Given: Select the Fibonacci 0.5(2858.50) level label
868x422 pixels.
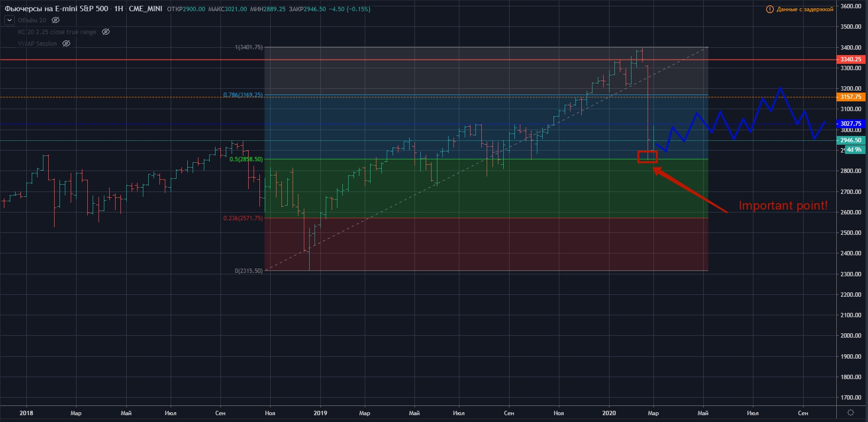Looking at the screenshot, I should click(246, 159).
